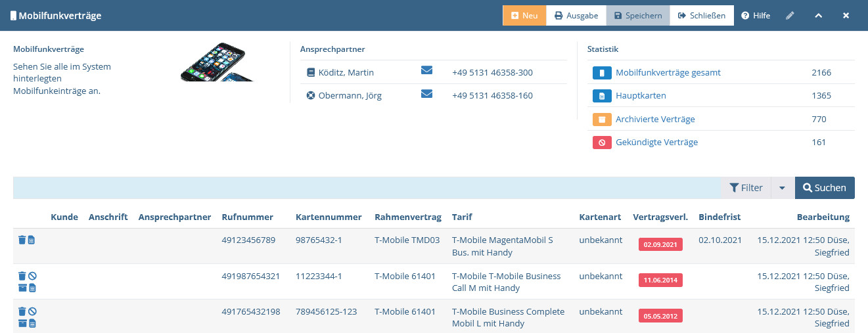Click archive box icon for 491765432198 row

coord(22,322)
